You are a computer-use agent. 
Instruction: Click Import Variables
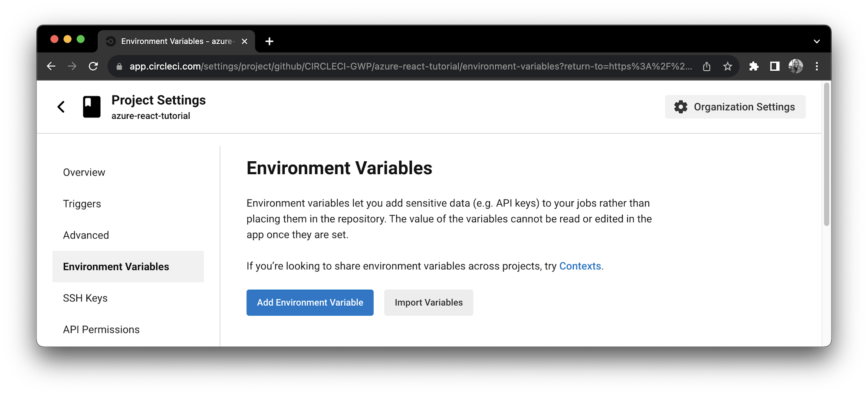tap(428, 303)
